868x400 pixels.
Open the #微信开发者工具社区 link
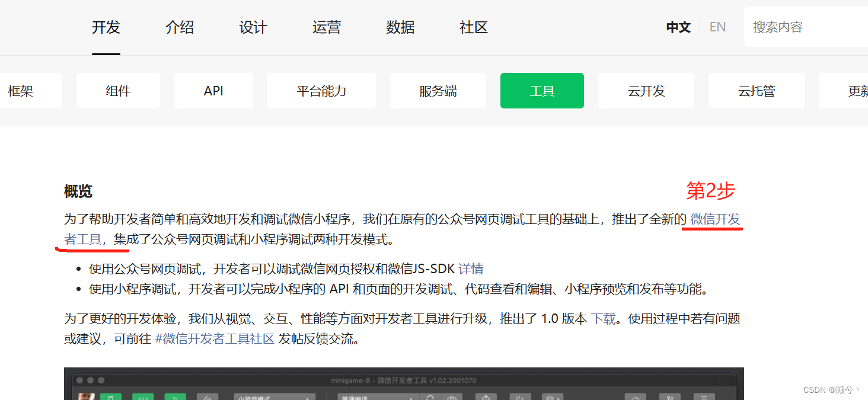point(215,340)
